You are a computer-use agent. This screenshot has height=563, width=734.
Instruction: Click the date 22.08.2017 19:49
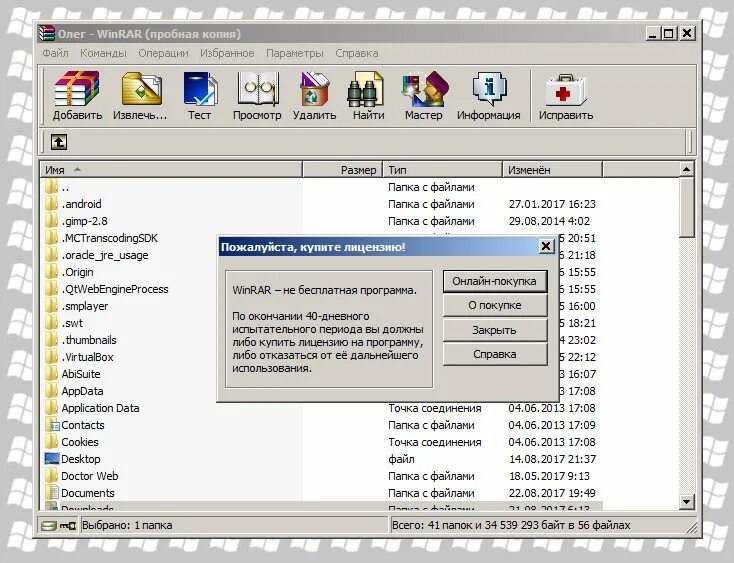point(552,493)
